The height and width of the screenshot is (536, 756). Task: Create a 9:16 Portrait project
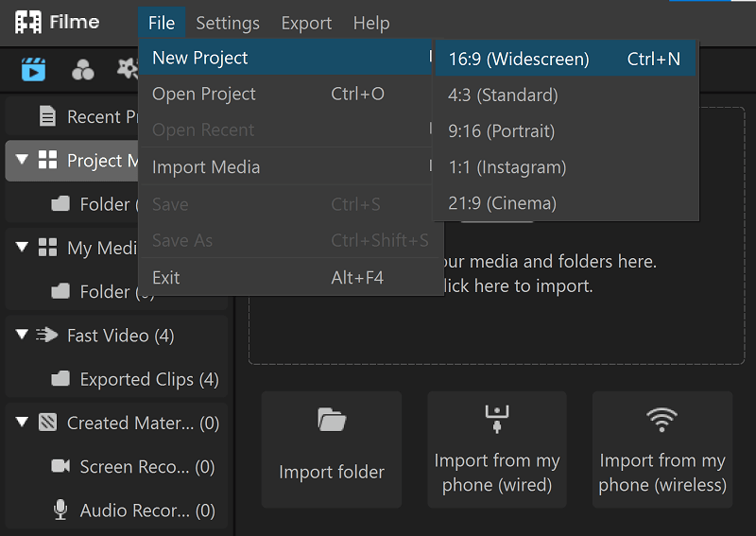(565, 130)
